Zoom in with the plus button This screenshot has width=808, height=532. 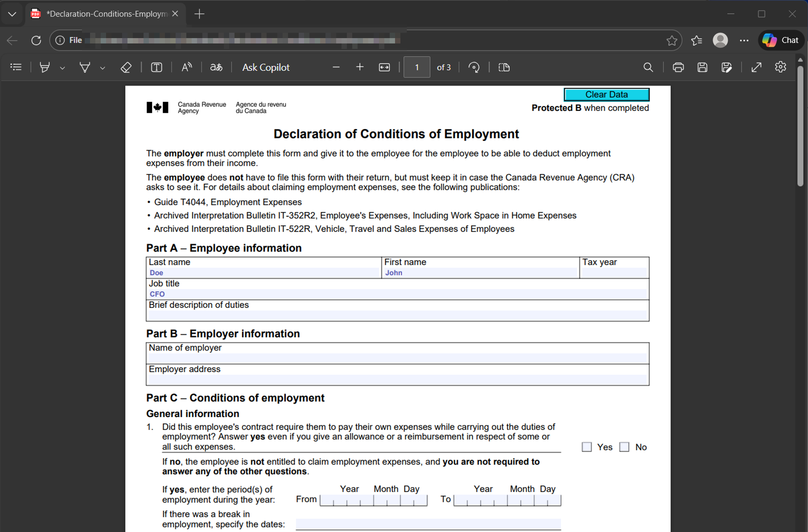pos(360,67)
